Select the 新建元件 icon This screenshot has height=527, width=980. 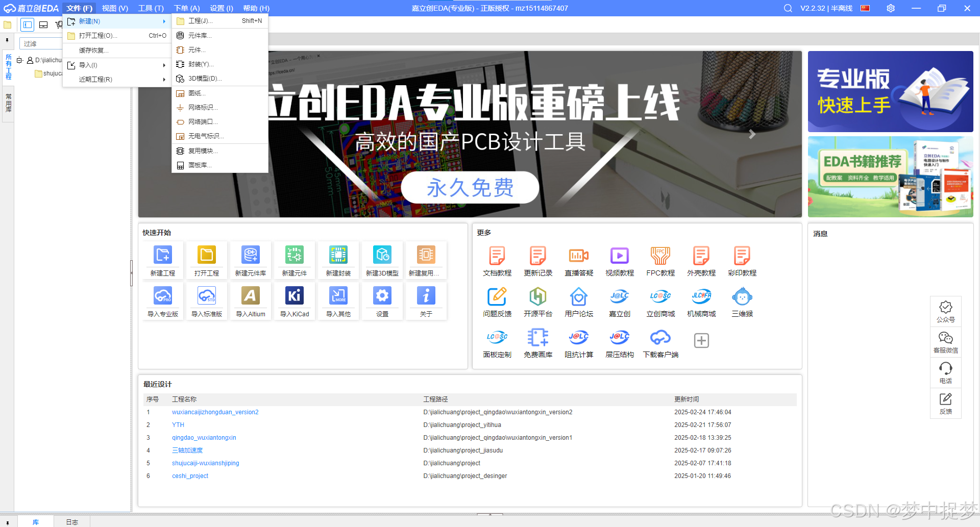295,255
